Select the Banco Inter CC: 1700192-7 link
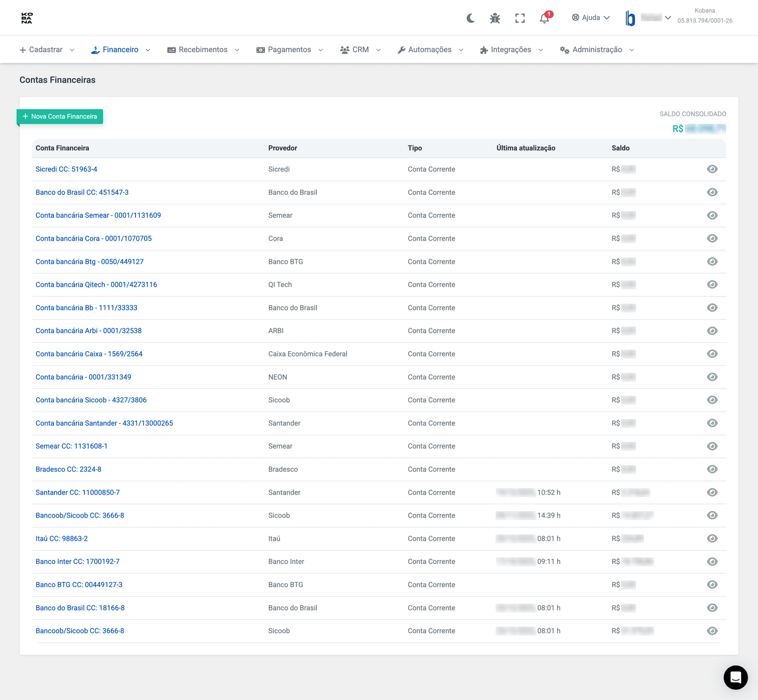Viewport: 758px width, 700px height. 77,561
